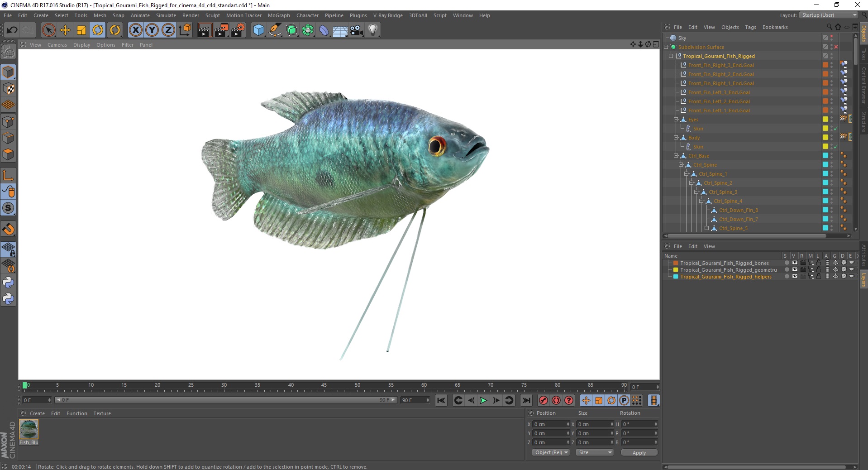868x470 pixels.
Task: Click orange layer swatch of Rigged_bones
Action: [676, 263]
